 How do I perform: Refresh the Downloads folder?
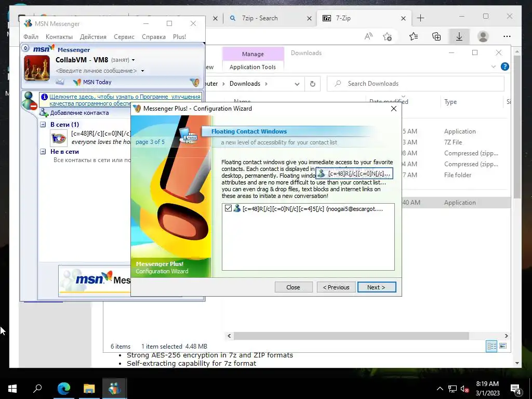coord(312,84)
